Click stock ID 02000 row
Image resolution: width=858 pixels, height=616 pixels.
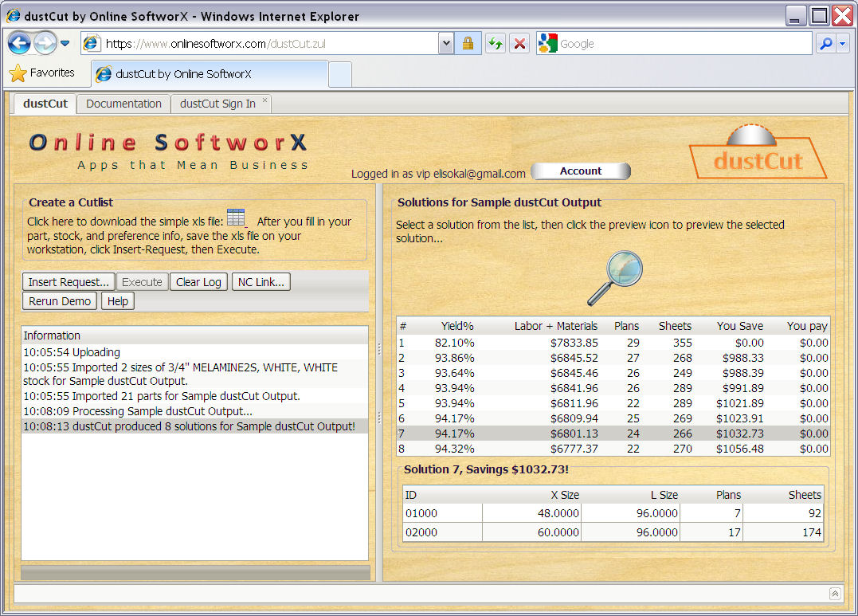click(613, 532)
